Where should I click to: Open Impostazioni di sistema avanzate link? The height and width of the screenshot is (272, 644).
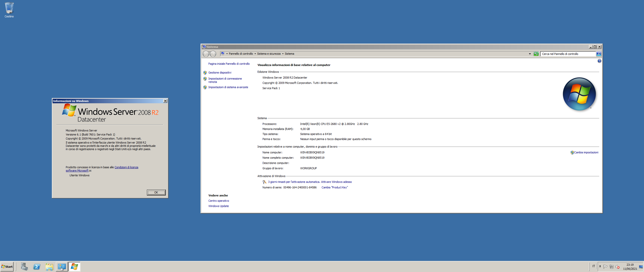pos(228,87)
